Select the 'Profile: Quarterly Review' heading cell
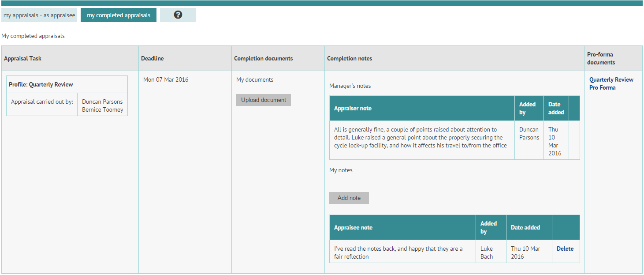This screenshot has width=644, height=275. pyautogui.click(x=67, y=84)
